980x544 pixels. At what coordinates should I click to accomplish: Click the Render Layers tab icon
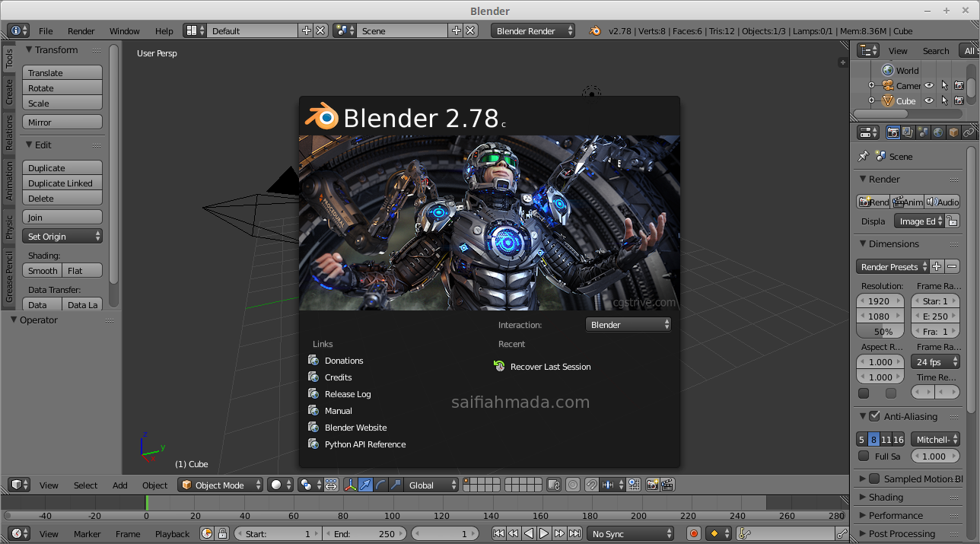908,132
